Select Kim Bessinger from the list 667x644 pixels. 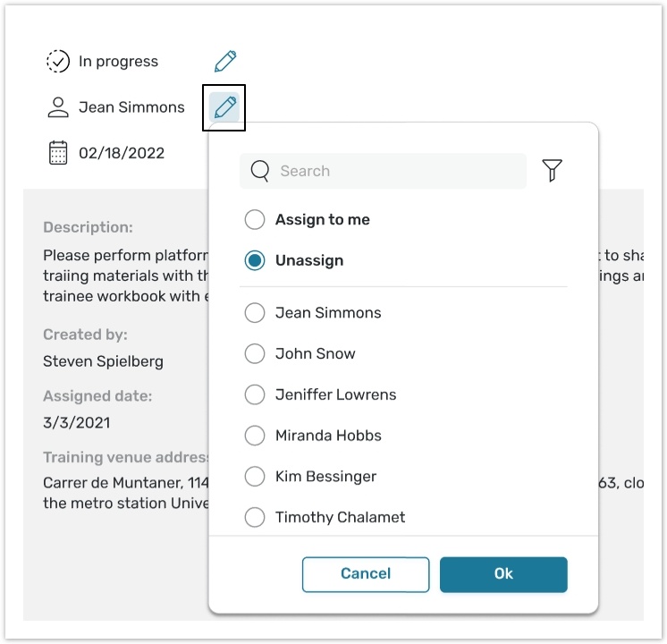click(255, 477)
